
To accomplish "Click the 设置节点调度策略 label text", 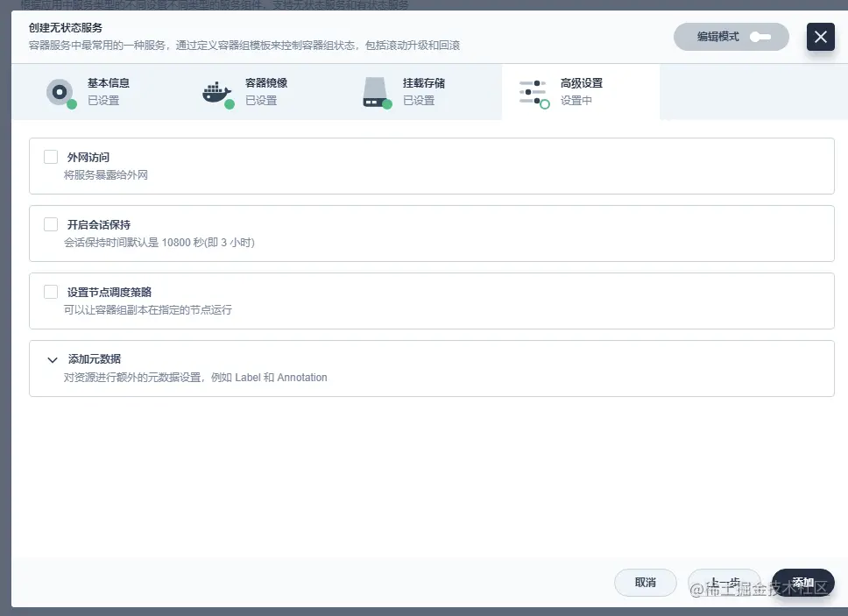I will 110,293.
